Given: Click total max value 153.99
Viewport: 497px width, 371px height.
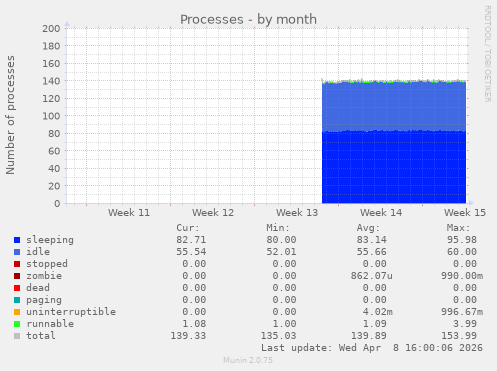Looking at the screenshot, I should (459, 336).
